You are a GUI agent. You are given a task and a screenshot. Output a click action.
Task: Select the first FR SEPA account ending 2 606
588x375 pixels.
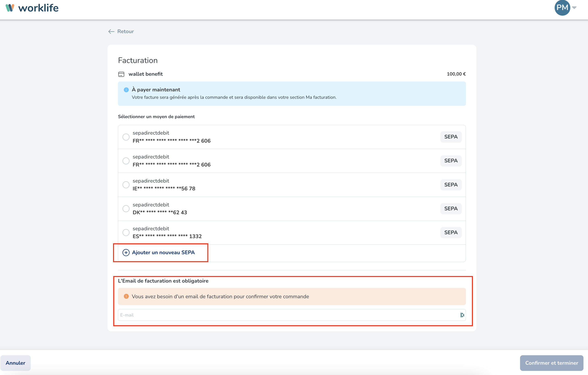126,137
